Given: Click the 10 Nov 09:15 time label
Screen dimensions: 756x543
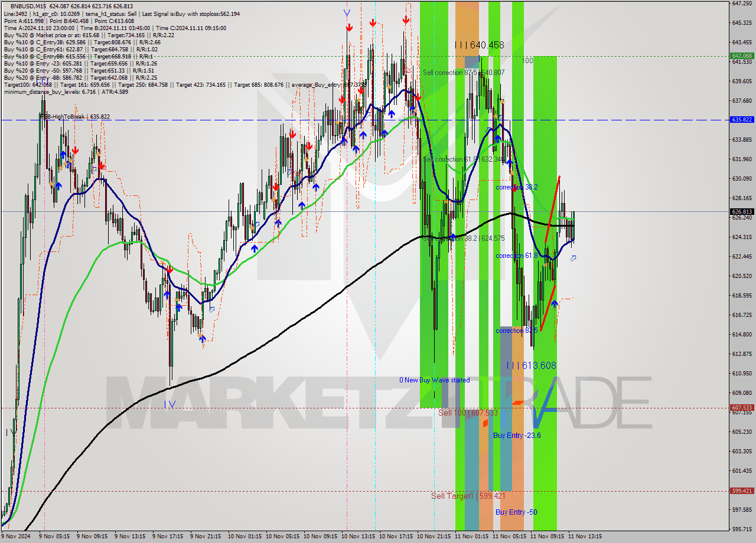Looking at the screenshot, I should click(320, 537).
